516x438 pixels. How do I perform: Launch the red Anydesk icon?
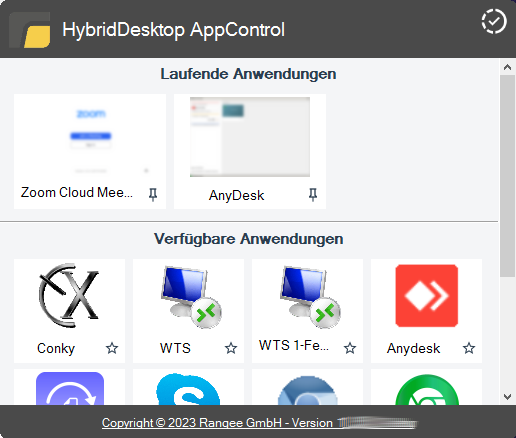(x=427, y=296)
